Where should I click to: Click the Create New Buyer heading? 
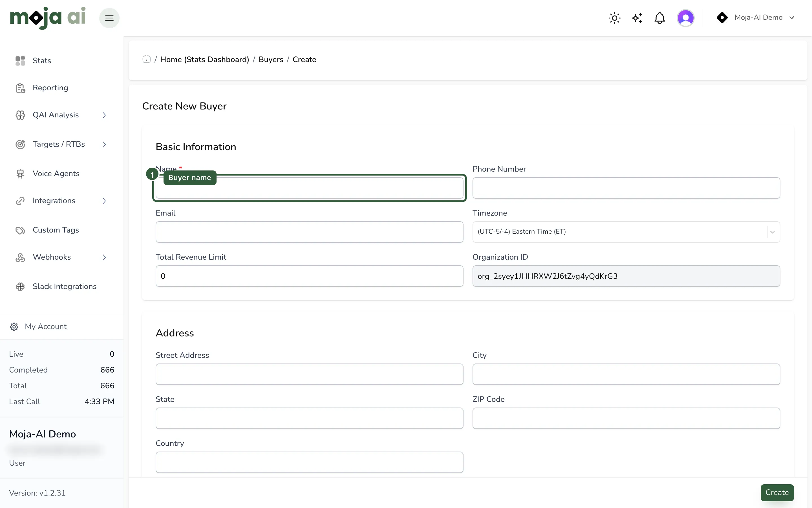coord(184,106)
